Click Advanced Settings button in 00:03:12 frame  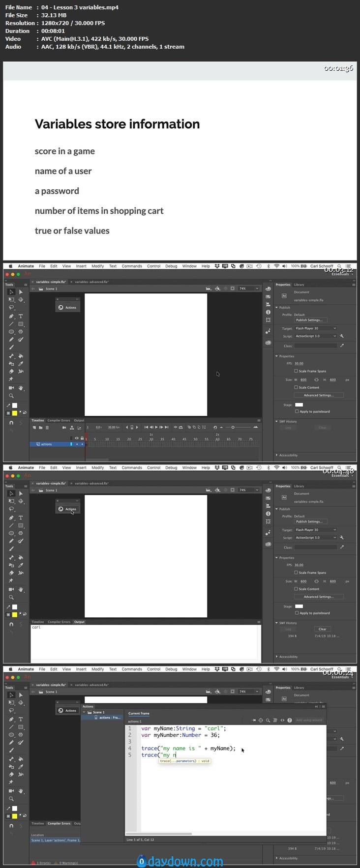(x=319, y=395)
